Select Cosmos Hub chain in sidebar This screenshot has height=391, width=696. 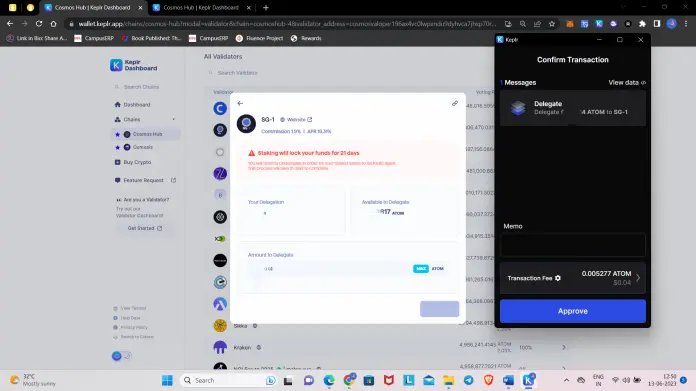tap(146, 134)
